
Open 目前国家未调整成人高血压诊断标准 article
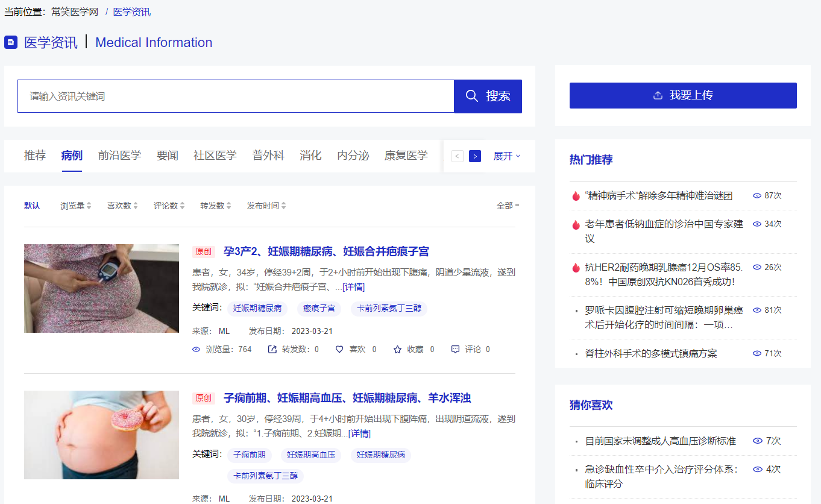pyautogui.click(x=661, y=441)
